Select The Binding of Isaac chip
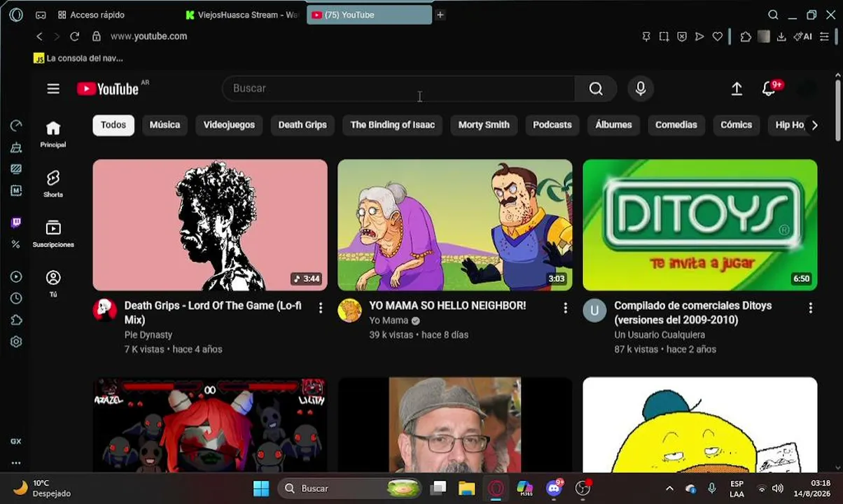 coord(392,125)
